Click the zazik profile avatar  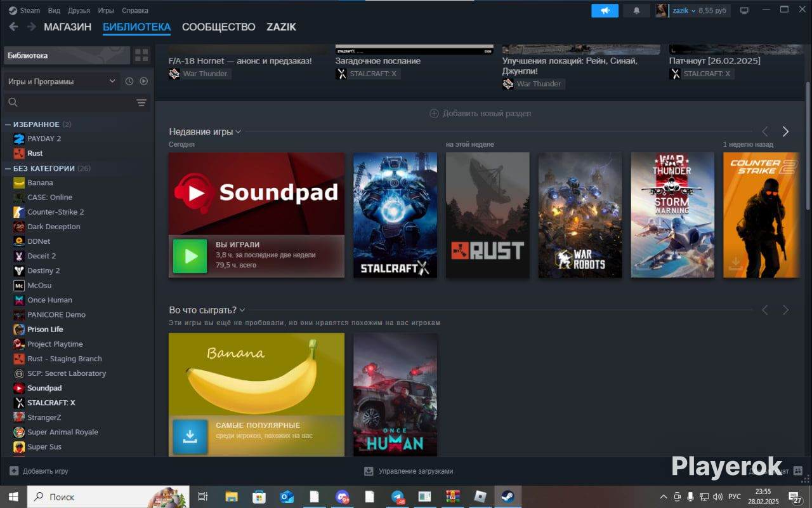662,10
